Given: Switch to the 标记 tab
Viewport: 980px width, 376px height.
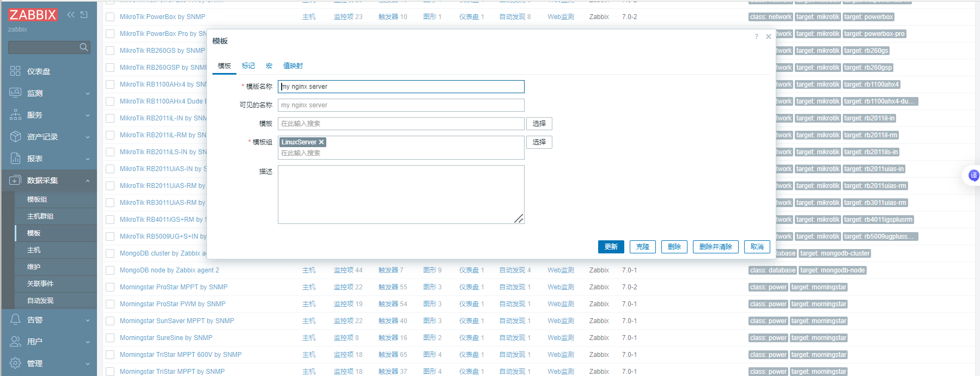Looking at the screenshot, I should (248, 66).
